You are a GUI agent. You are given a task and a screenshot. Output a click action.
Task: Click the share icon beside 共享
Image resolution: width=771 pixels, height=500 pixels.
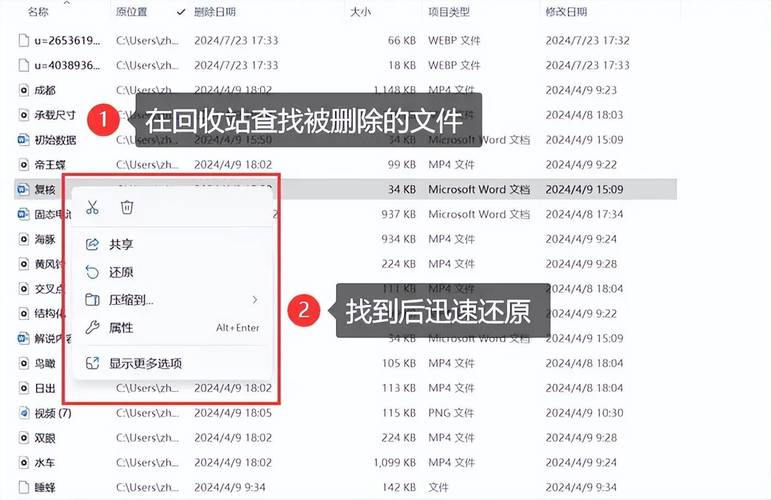(92, 244)
